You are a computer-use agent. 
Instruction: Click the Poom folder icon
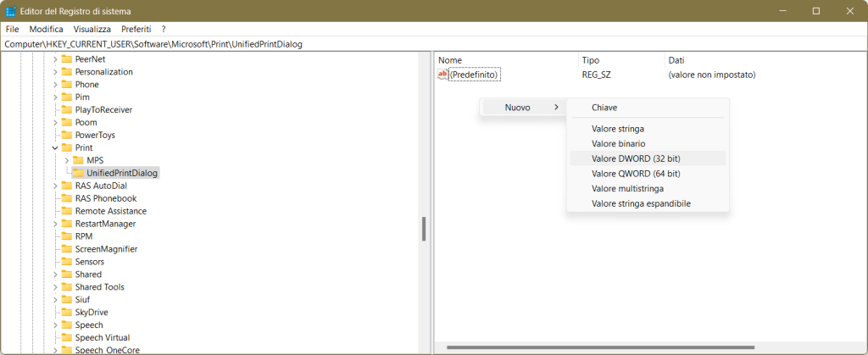[67, 122]
